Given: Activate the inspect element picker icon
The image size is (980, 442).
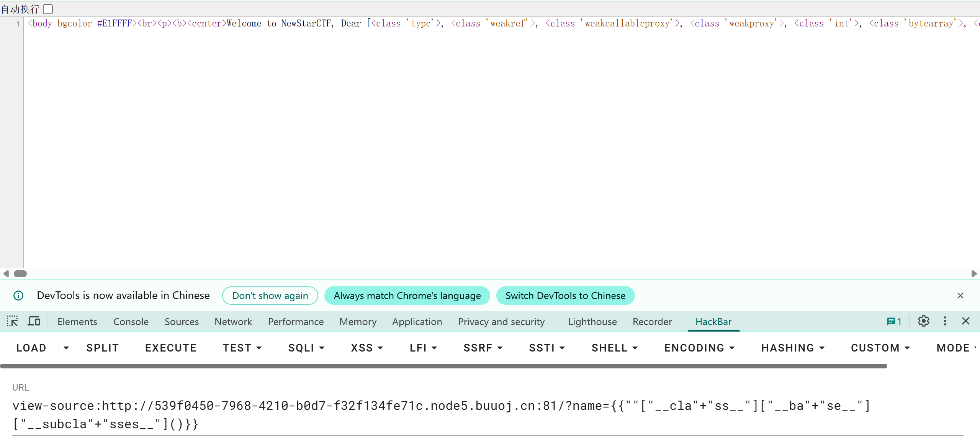Looking at the screenshot, I should point(12,321).
